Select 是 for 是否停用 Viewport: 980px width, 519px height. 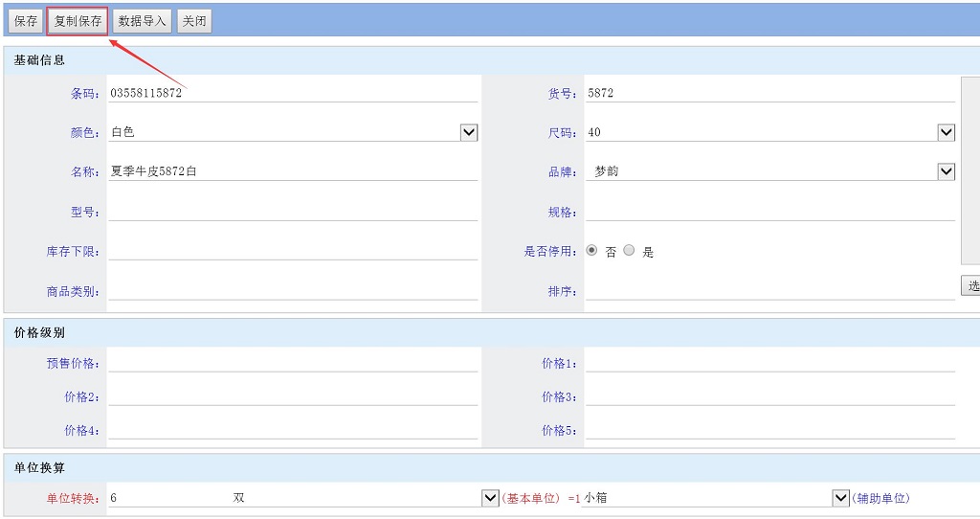click(x=629, y=251)
